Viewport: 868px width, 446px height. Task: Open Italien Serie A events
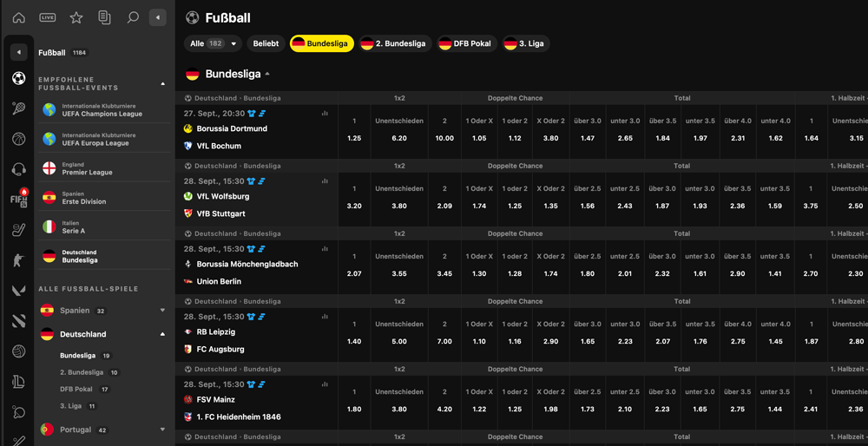pos(104,227)
